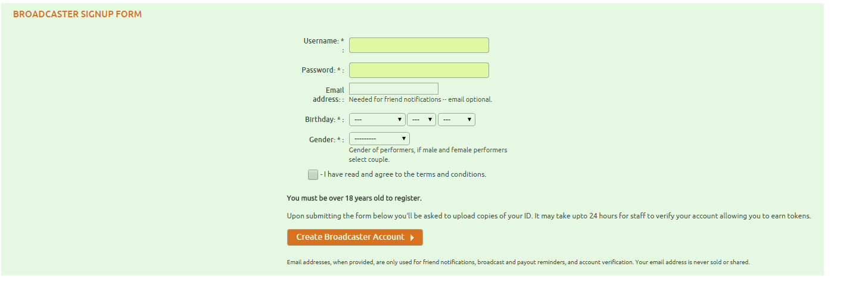
Task: Expand the Gender selection dropdown
Action: [379, 139]
